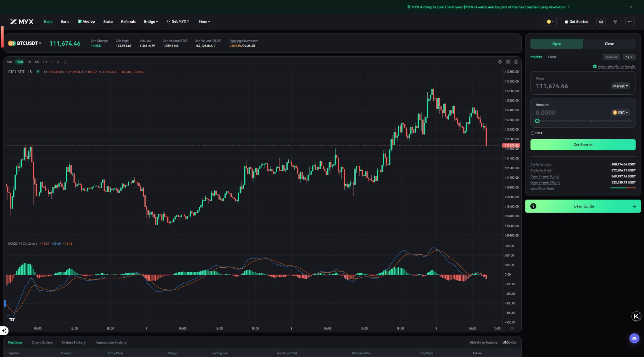Check Hide Other Symbols

pyautogui.click(x=467, y=343)
